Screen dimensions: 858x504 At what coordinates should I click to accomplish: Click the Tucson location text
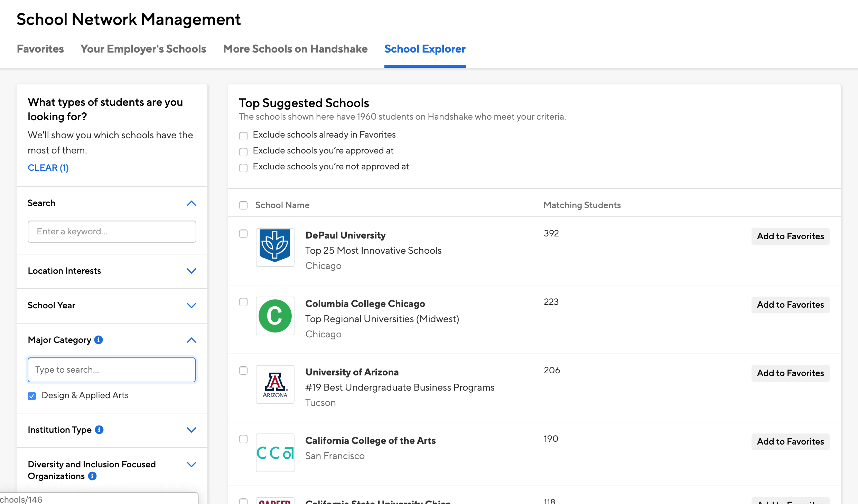click(x=320, y=402)
